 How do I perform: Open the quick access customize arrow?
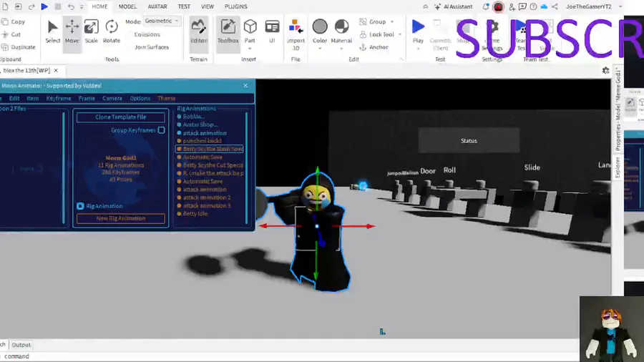[82, 6]
